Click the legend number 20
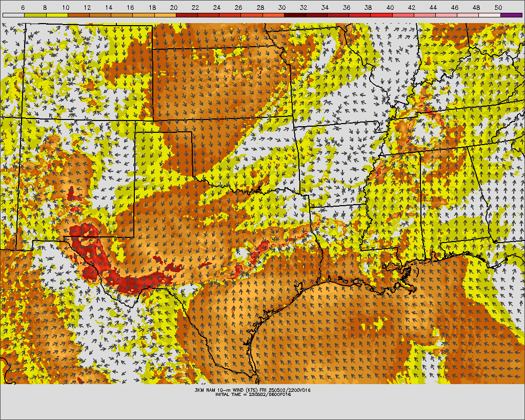 pos(173,7)
